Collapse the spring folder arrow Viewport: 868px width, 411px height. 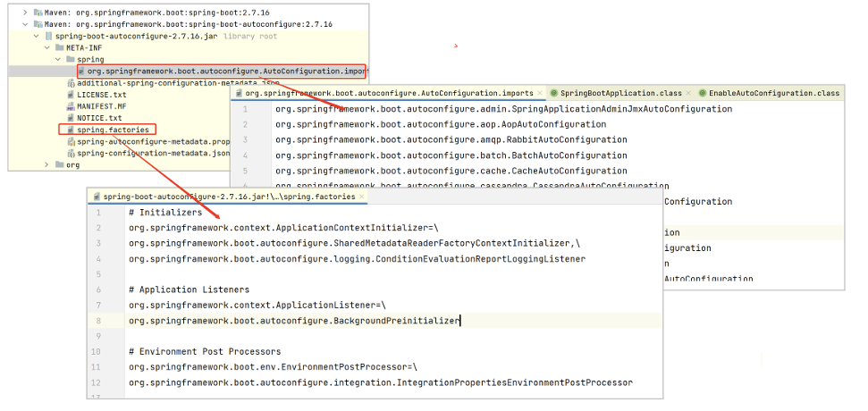click(57, 59)
